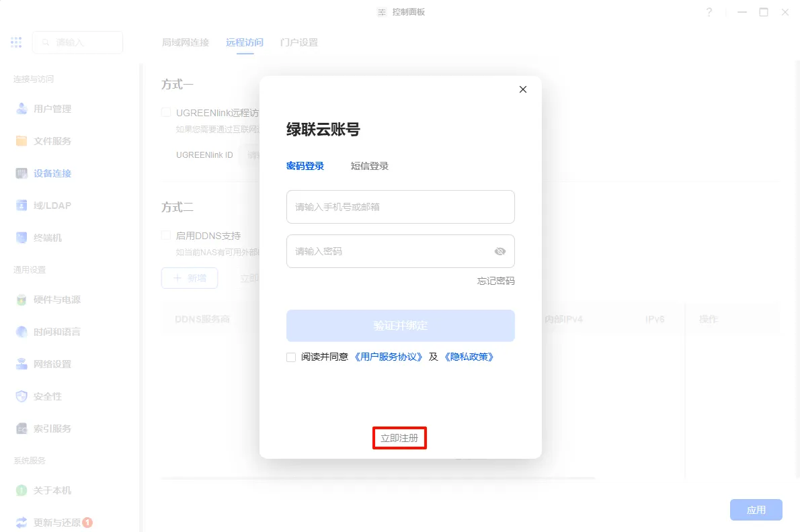Enable the UGREENlink remote access checkbox

tap(166, 113)
